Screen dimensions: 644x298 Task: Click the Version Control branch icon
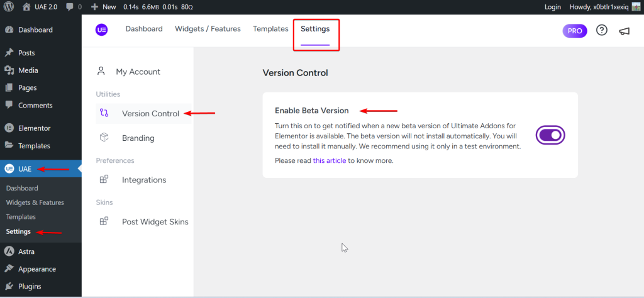click(104, 113)
